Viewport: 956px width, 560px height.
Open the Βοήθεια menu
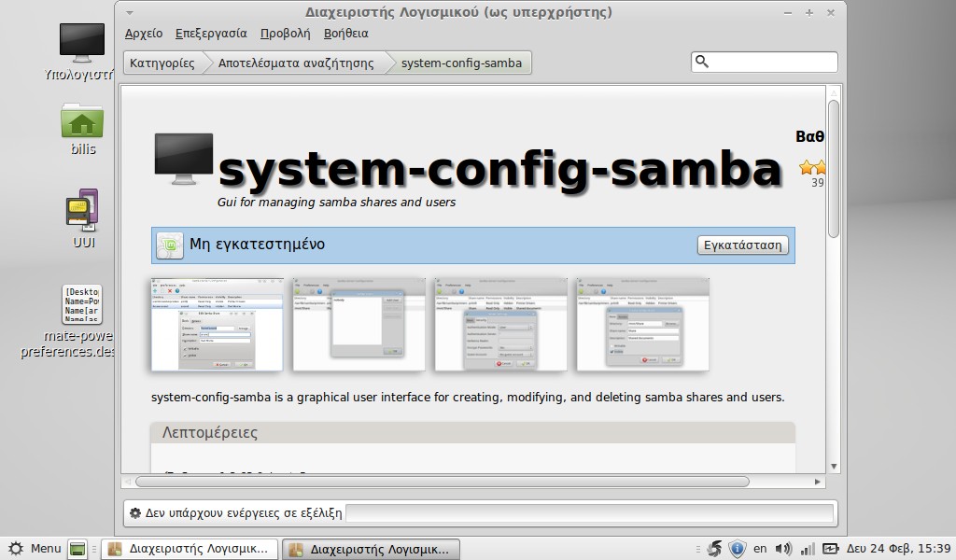point(345,34)
